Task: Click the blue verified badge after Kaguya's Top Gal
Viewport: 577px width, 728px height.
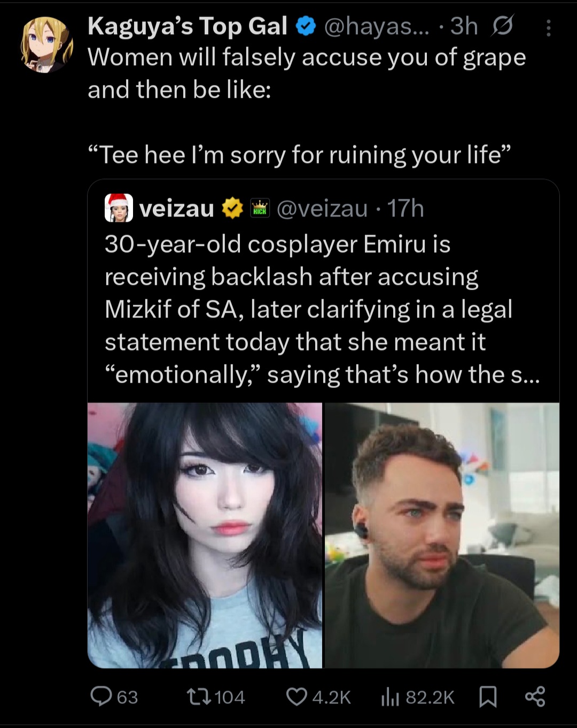Action: point(306,26)
